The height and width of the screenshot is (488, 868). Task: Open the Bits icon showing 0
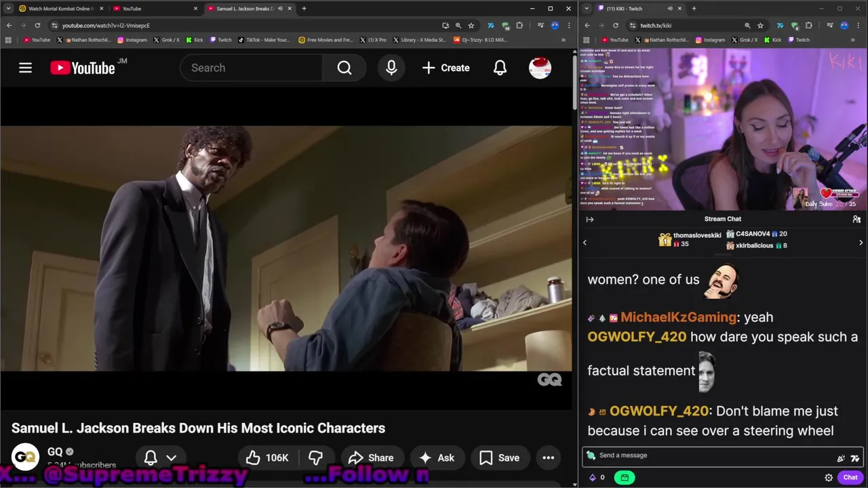(597, 477)
